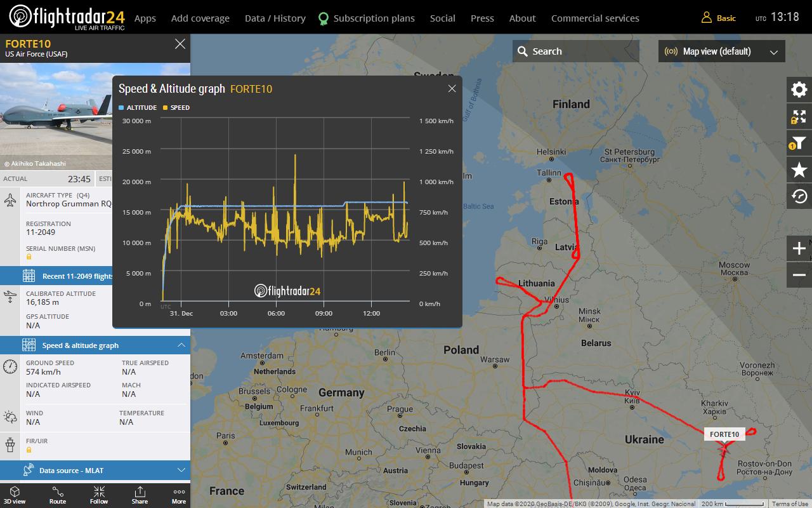Open the playback history clock icon
The image size is (812, 508).
click(799, 196)
